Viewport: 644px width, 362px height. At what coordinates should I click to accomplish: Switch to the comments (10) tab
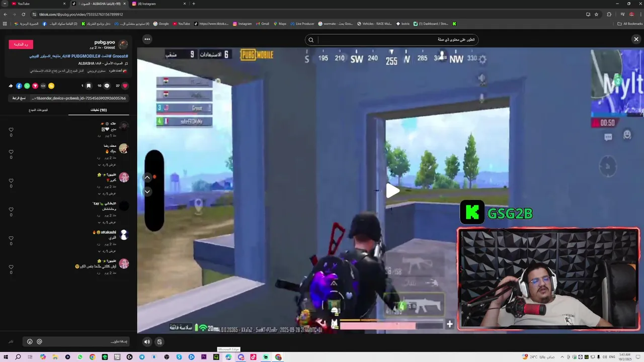click(99, 110)
